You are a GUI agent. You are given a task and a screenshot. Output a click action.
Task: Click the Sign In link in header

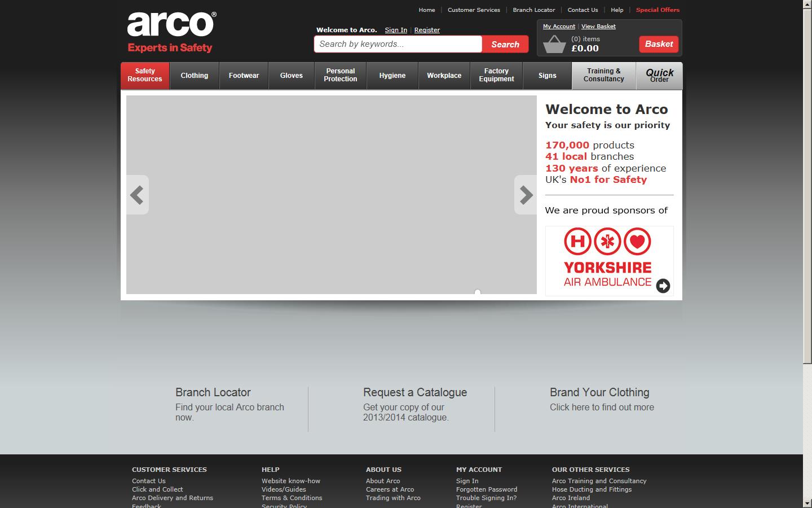click(x=396, y=30)
